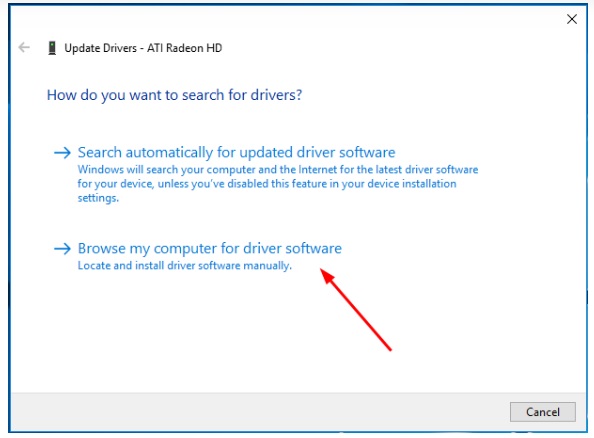
Task: Close the Update Drivers dialog
Action: click(x=572, y=19)
